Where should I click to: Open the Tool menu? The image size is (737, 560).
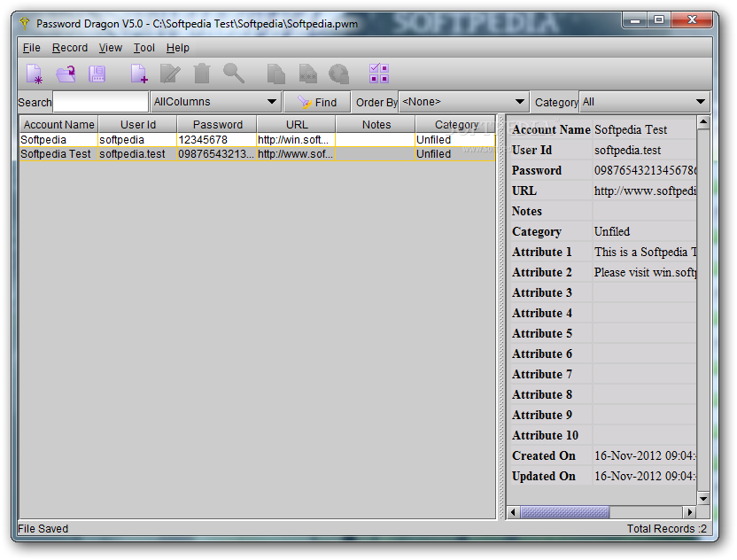(x=144, y=48)
